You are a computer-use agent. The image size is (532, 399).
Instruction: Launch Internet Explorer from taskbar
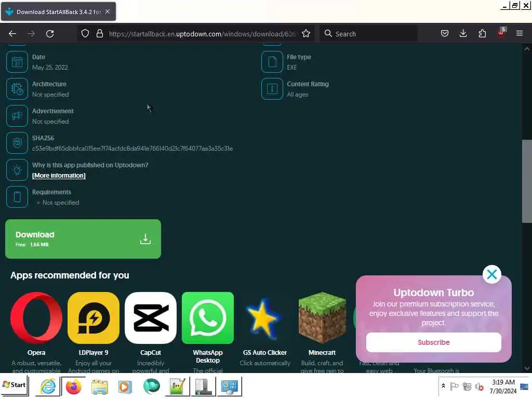tap(48, 387)
